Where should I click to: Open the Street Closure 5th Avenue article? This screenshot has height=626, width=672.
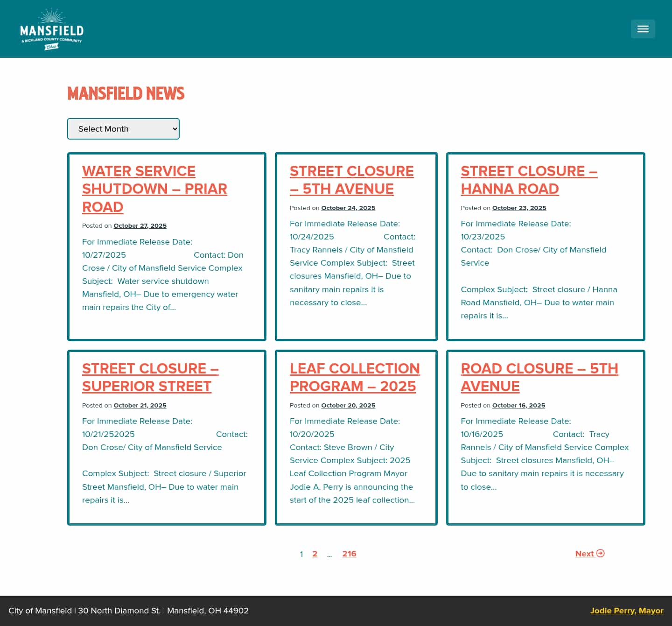pos(351,180)
